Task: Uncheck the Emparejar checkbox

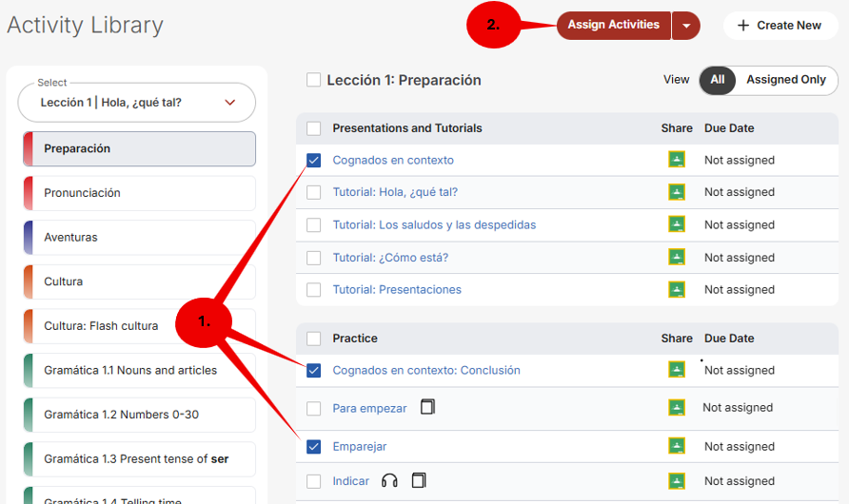Action: [313, 447]
